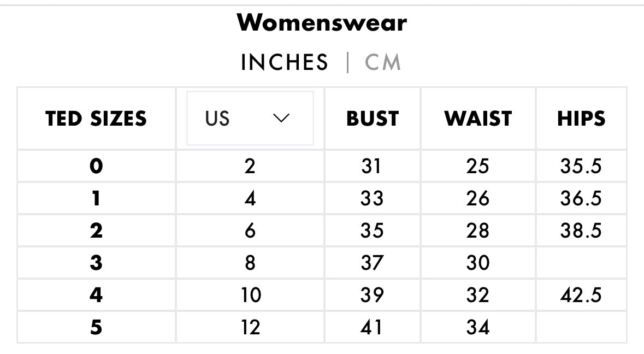Select the INCHES unit option
This screenshot has height=354, width=644.
(x=285, y=62)
